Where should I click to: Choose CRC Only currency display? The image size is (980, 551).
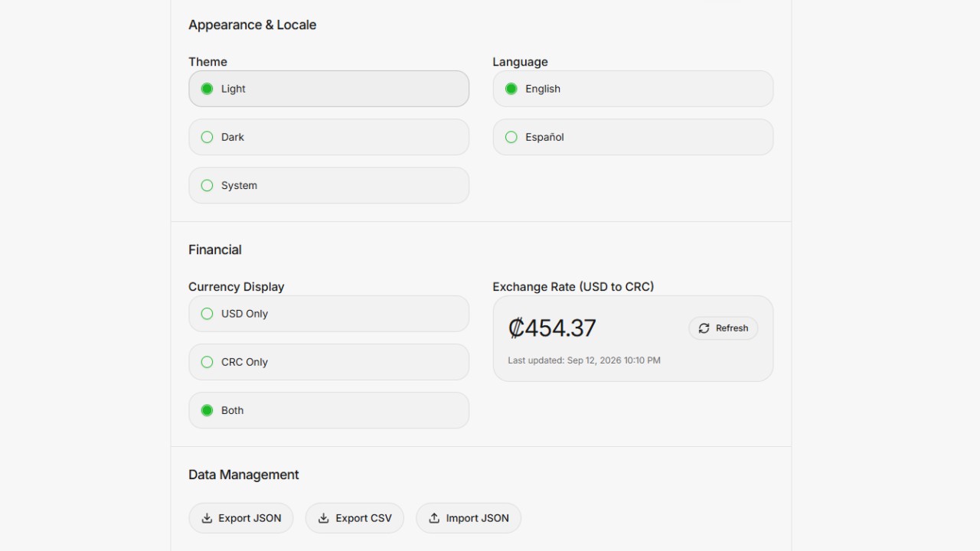pos(328,362)
